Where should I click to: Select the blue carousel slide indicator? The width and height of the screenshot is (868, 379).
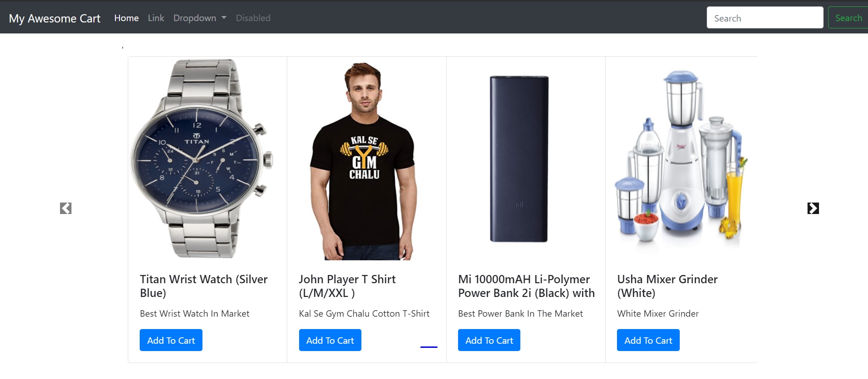tap(429, 347)
